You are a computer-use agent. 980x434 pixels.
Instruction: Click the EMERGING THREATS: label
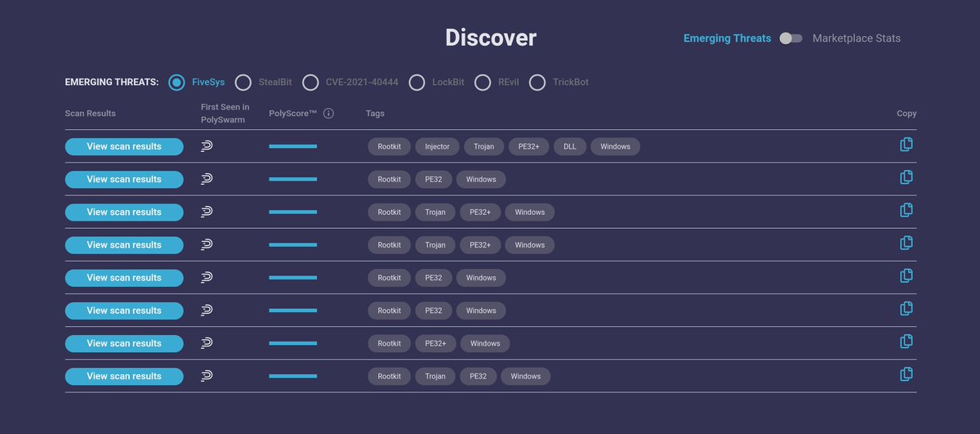coord(112,83)
